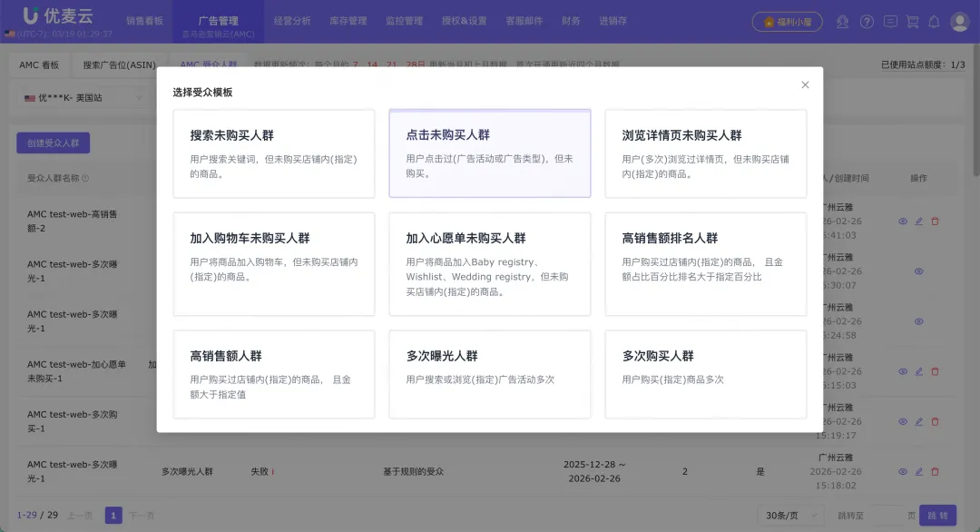
Task: Open the shopping cart icon
Action: click(x=912, y=23)
